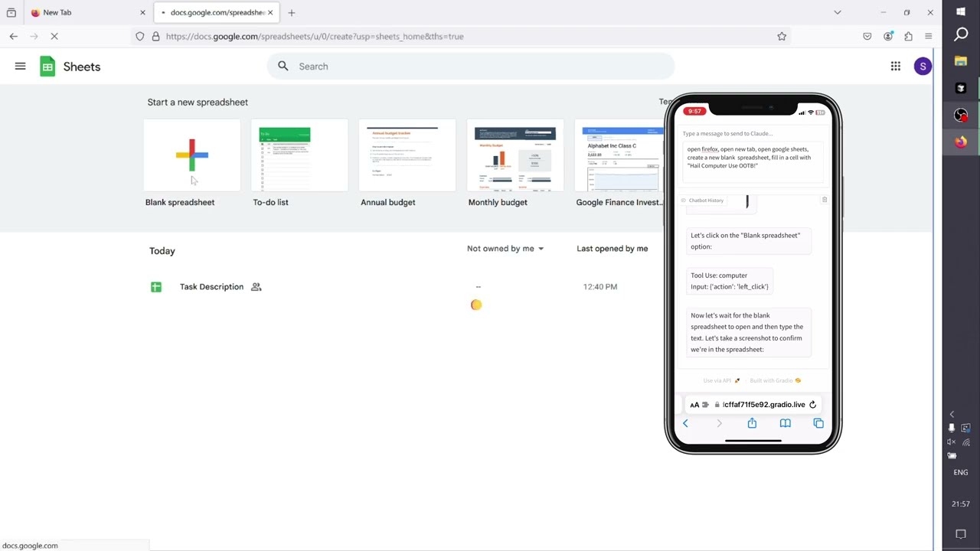Screen dimensions: 980x551
Task: Open the Google apps grid icon
Action: [895, 67]
